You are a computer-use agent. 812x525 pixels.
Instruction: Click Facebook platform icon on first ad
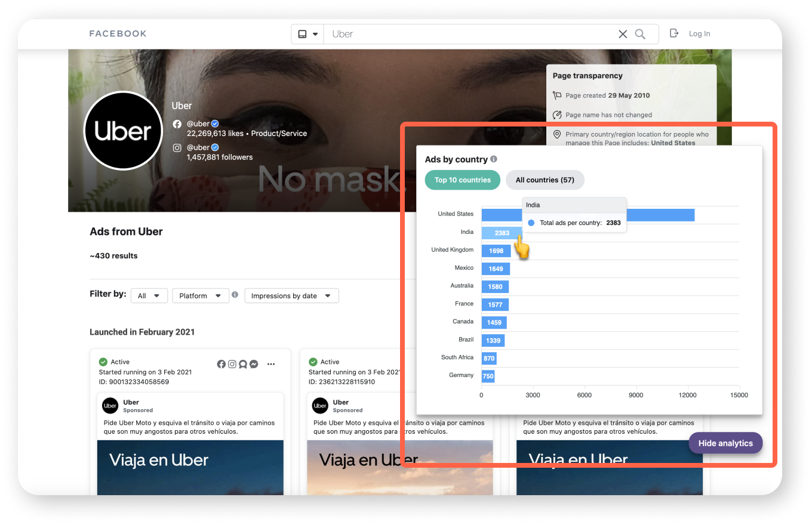221,364
